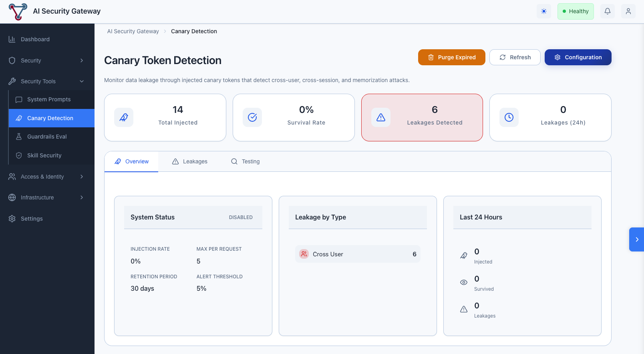Screen dimensions: 644x354
Task: Click the 'Leakages (24h)' card label
Action: 563,123
